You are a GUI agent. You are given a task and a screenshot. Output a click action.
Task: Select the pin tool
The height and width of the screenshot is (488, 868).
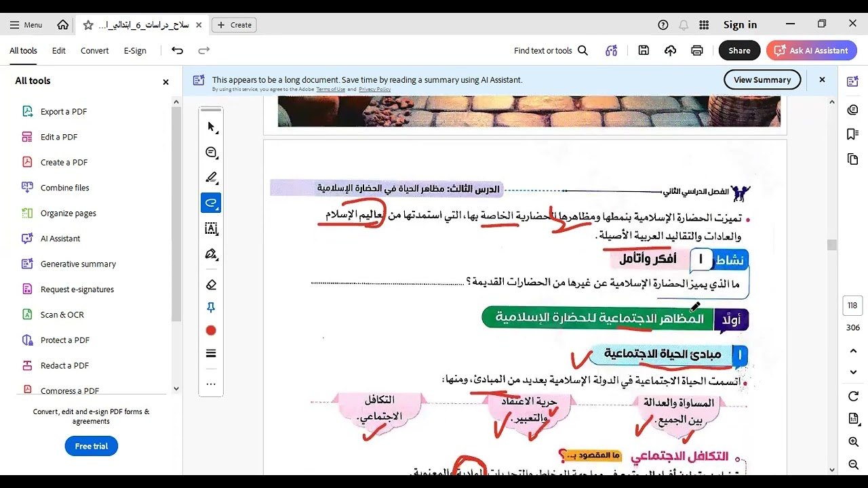pos(211,308)
